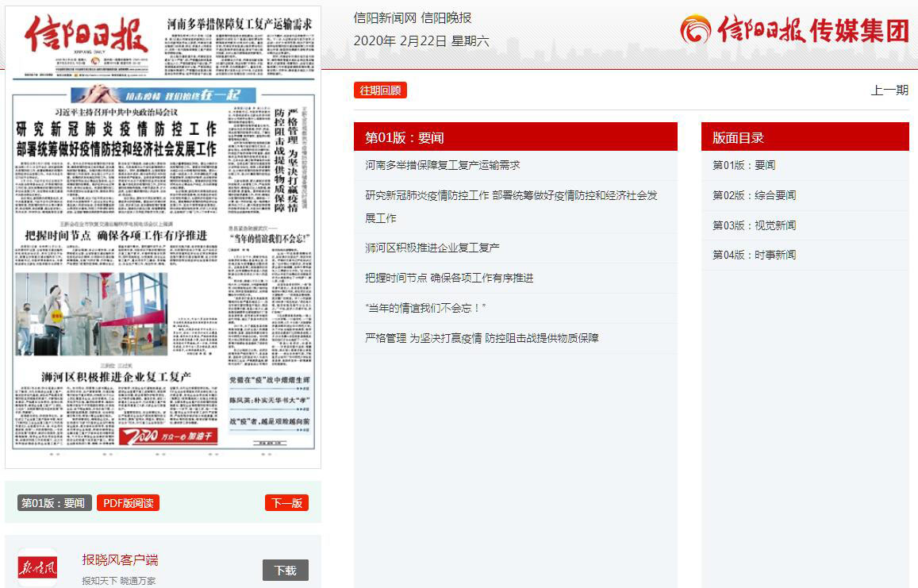The width and height of the screenshot is (918, 588).
Task: Open article 严格管理 为坚决打赢疫情
Action: click(482, 338)
